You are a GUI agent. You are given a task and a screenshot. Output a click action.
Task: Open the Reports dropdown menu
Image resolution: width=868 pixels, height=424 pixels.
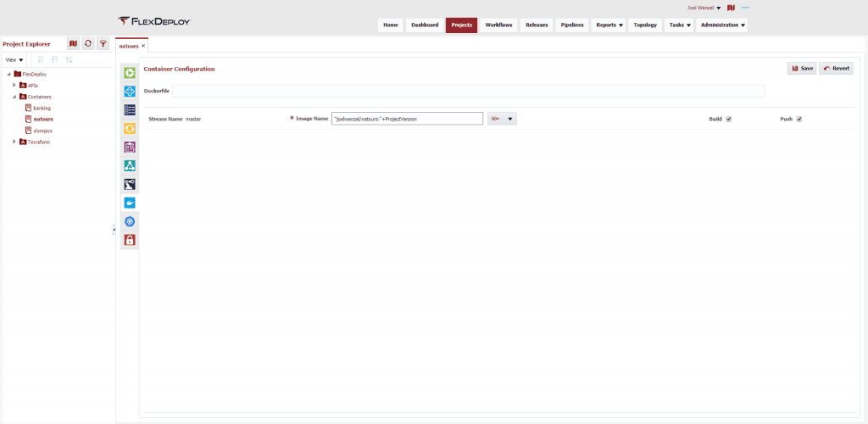(609, 25)
